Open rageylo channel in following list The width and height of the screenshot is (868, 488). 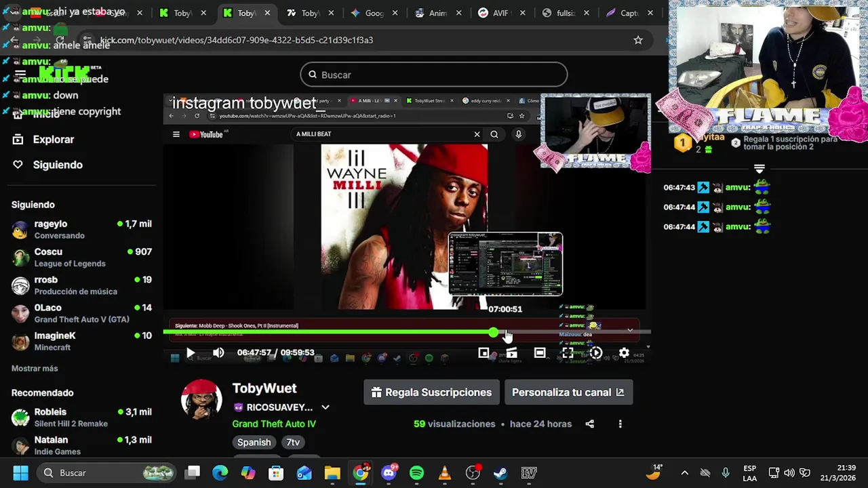coord(81,229)
